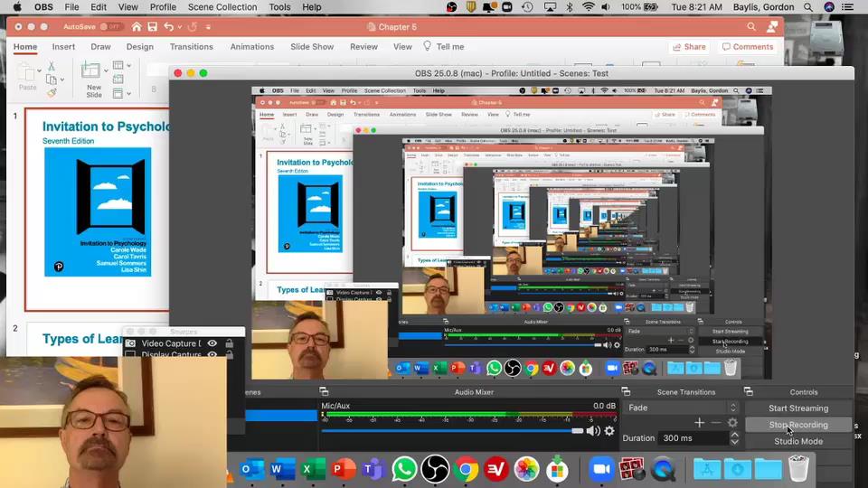
Task: Open scene transition properties gear
Action: [x=732, y=422]
